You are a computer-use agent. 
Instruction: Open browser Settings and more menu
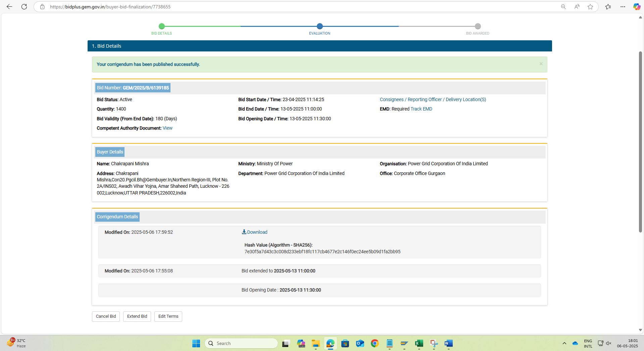pos(623,7)
